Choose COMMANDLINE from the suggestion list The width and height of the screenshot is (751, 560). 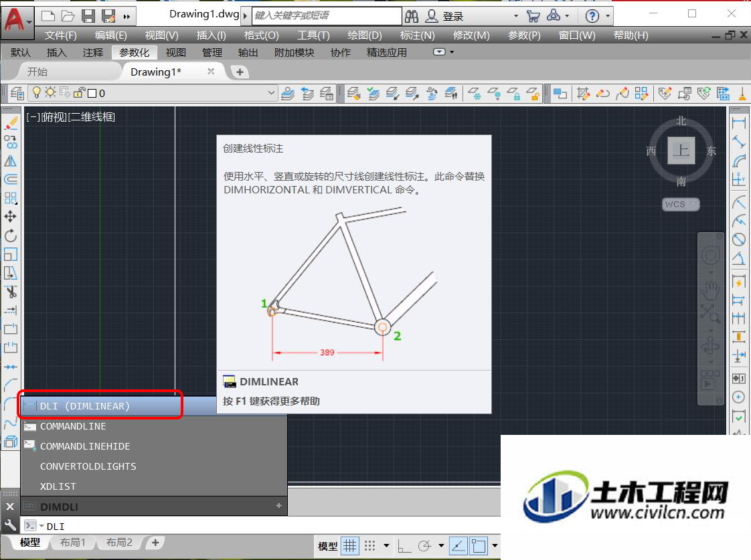pyautogui.click(x=154, y=426)
